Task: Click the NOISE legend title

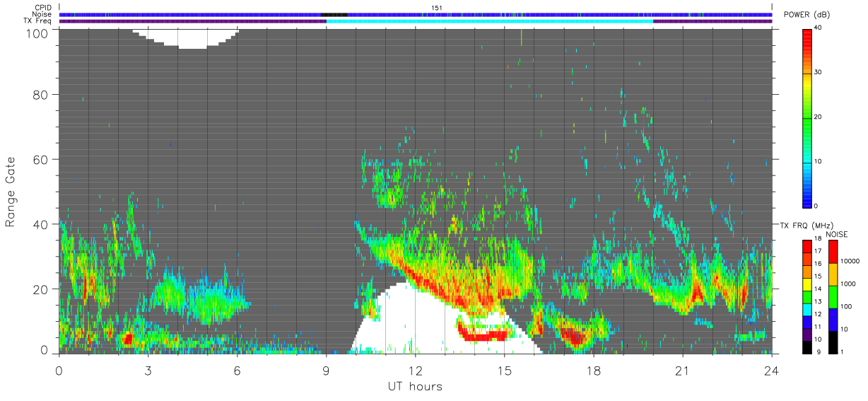Action: 837,234
